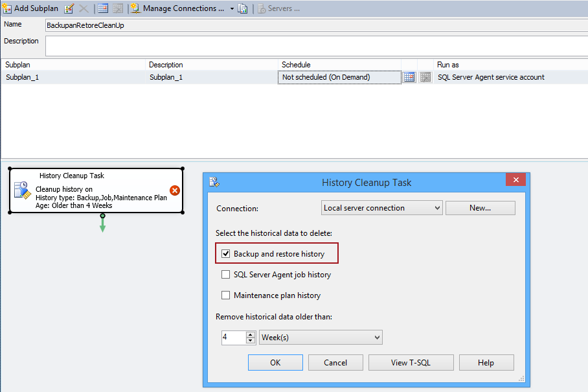Viewport: 588px width, 392px height.
Task: Click into the Description text box
Action: 316,46
